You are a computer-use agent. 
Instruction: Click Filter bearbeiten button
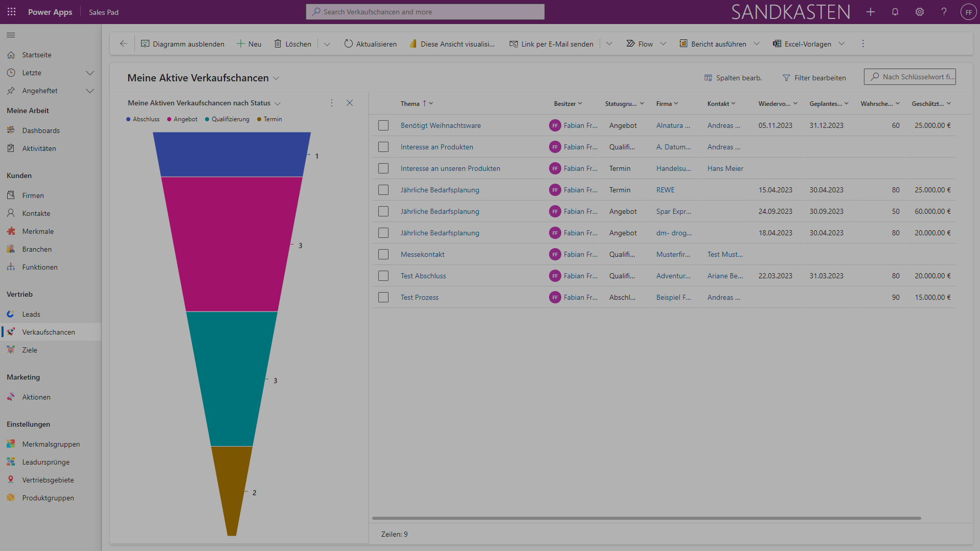(814, 78)
